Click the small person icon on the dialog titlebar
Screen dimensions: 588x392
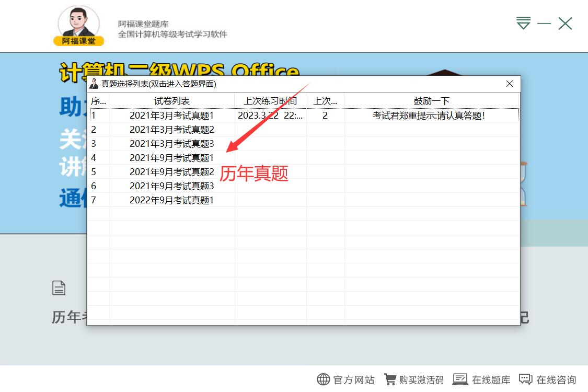coord(95,84)
